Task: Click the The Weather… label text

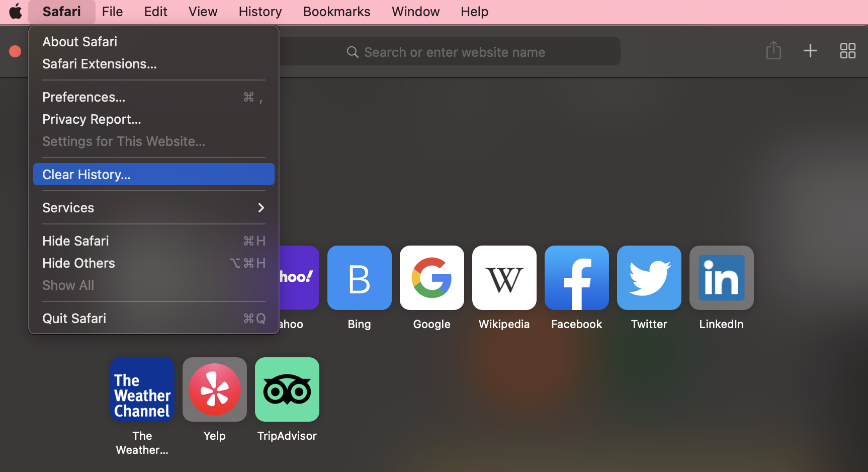Action: click(x=142, y=443)
